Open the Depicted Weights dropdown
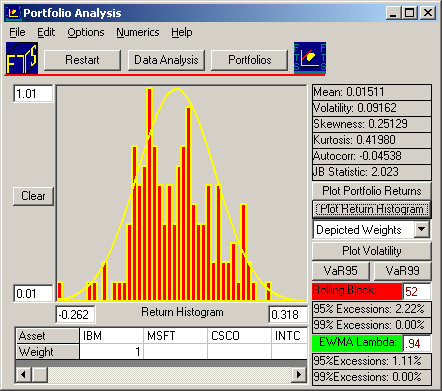 (422, 229)
